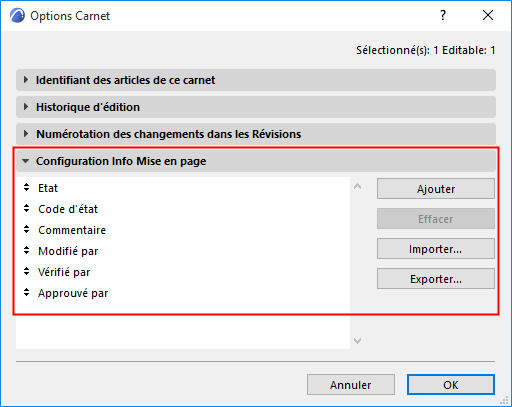Viewport: 512px width, 407px height.
Task: Click the list scrollbar up arrow
Action: (x=358, y=186)
